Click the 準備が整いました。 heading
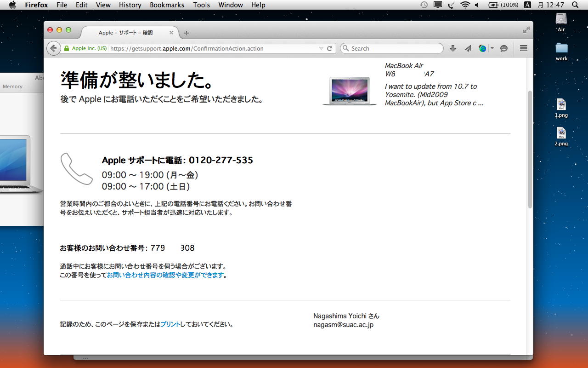This screenshot has height=368, width=588. pyautogui.click(x=138, y=80)
